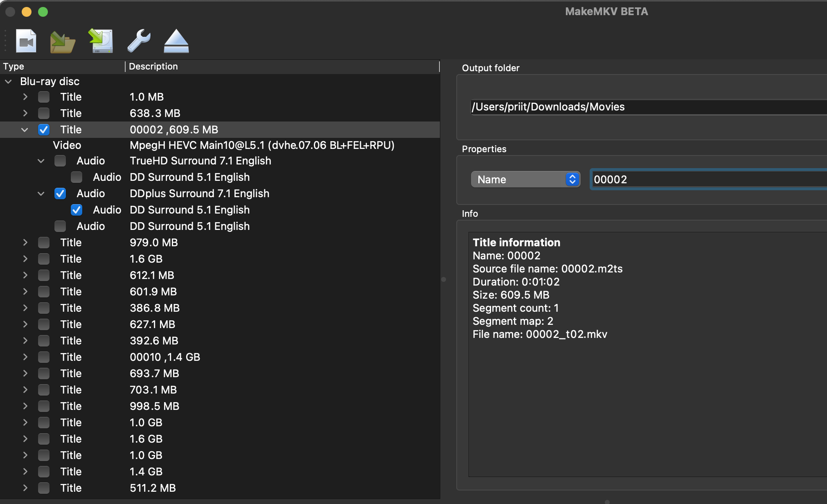Check the 638.3 MB title checkbox
The width and height of the screenshot is (827, 504).
pos(44,113)
